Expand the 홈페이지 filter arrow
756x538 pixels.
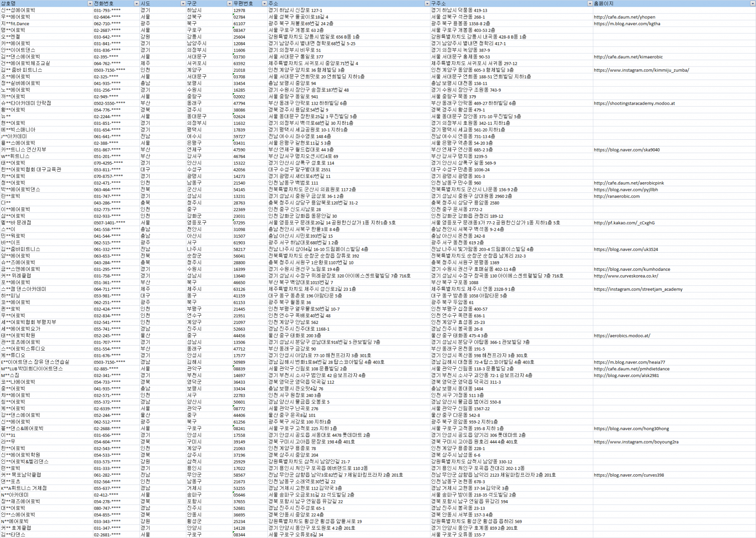pos(752,4)
